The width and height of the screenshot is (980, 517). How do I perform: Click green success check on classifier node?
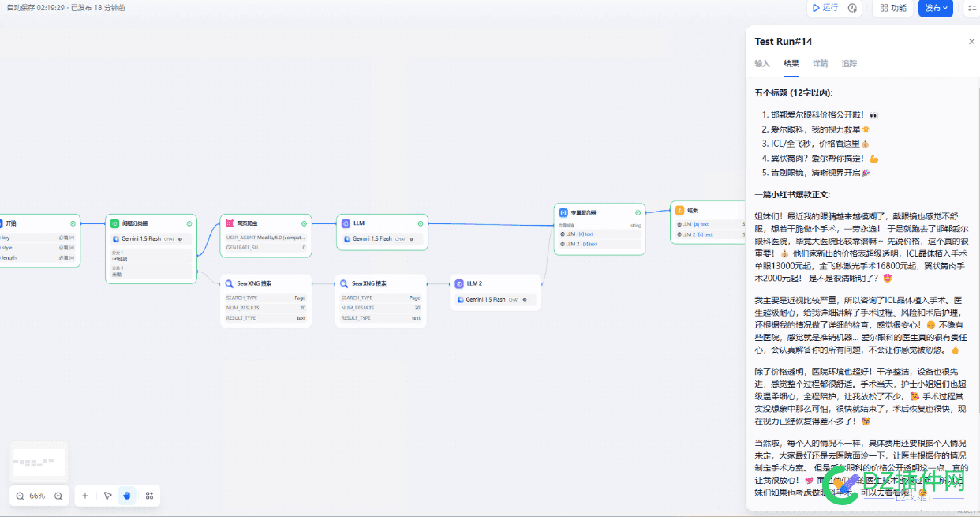click(x=189, y=223)
